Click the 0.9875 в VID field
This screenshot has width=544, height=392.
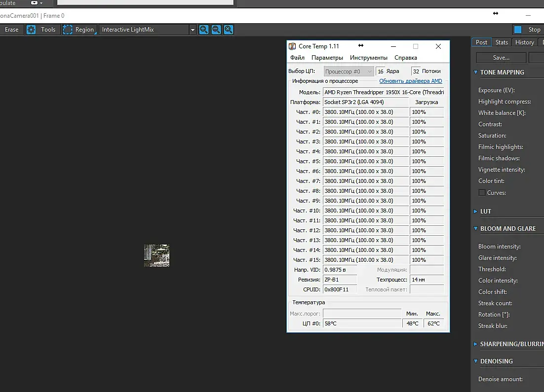[x=340, y=270]
